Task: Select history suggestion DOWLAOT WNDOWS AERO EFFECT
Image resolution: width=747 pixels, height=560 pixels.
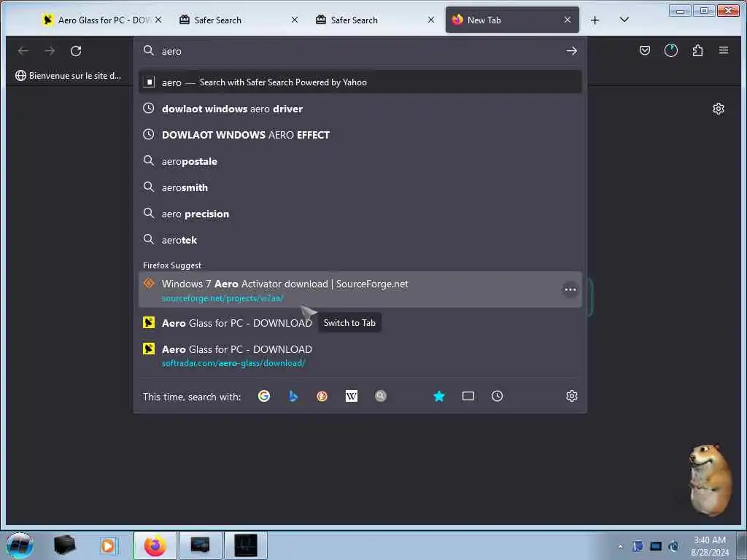Action: click(x=360, y=135)
